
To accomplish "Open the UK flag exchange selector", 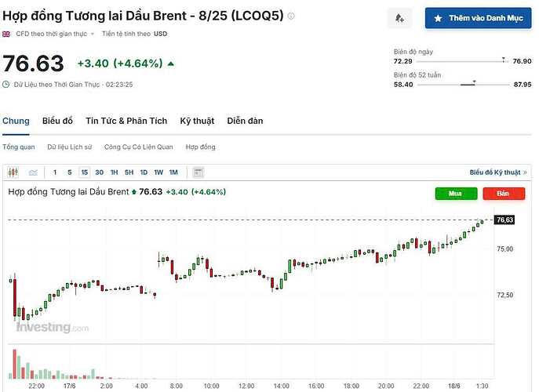I will point(7,34).
